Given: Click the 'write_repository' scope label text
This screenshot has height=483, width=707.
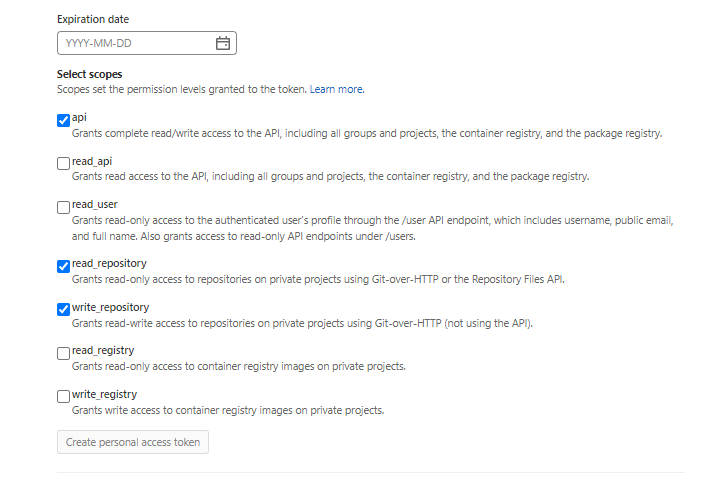Looking at the screenshot, I should [110, 307].
